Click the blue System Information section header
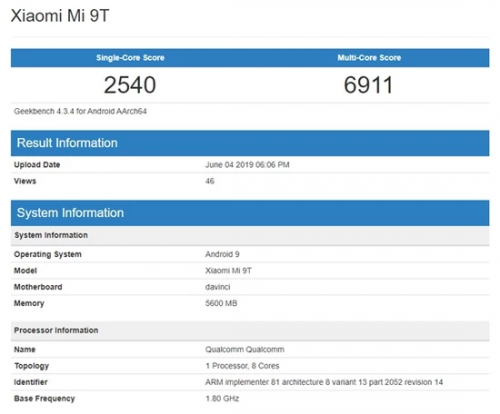Screen dimensions: 500x414 tap(250, 213)
